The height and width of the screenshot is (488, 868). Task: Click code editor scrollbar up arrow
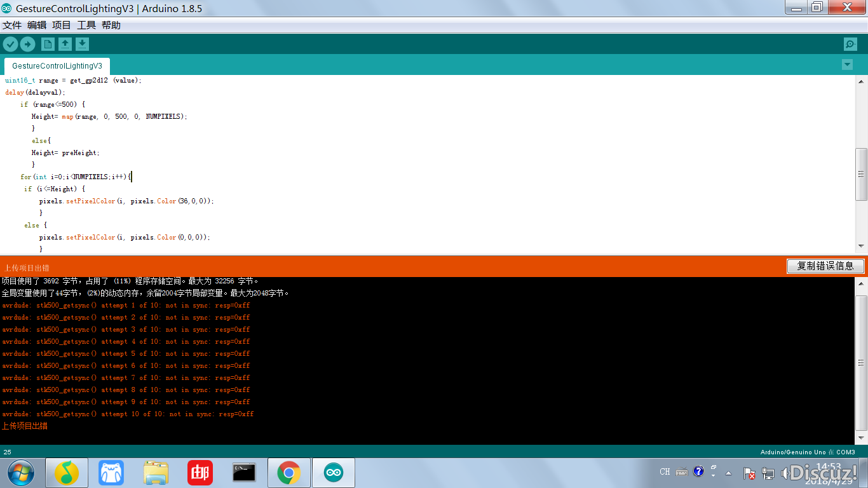click(x=862, y=81)
